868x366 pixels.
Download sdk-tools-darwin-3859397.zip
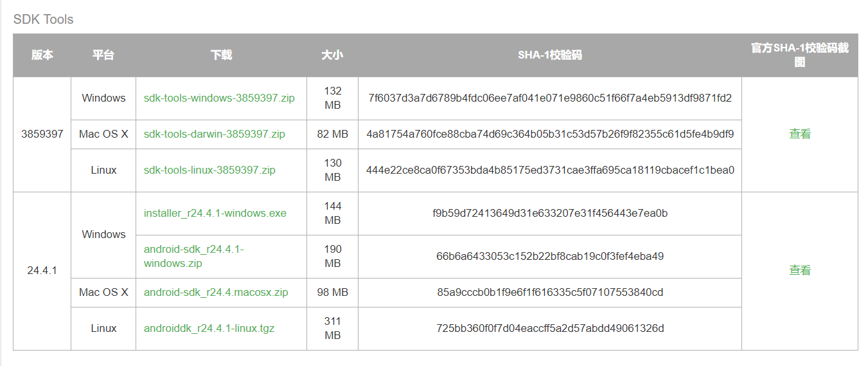215,134
